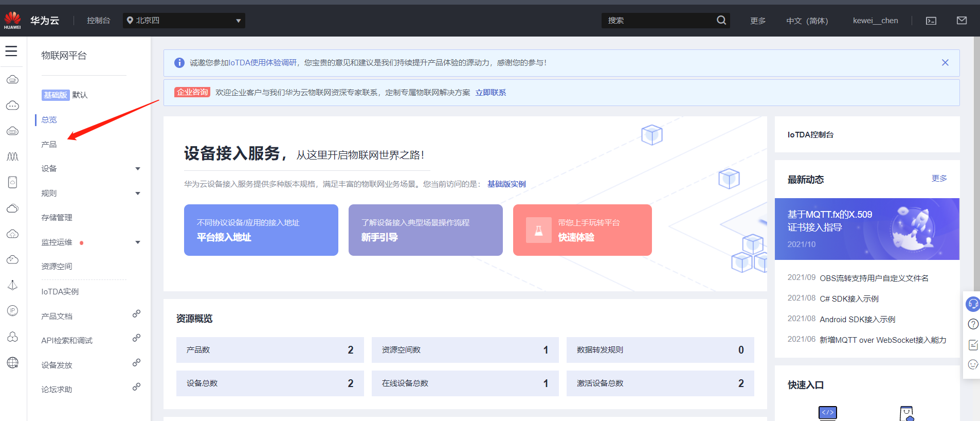Click the 产品数 statistic card
This screenshot has width=980, height=421.
pyautogui.click(x=270, y=350)
